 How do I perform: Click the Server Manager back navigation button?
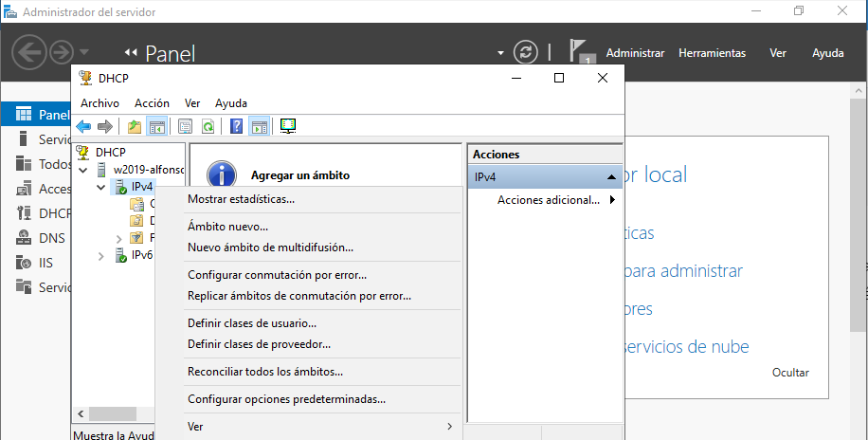click(28, 52)
